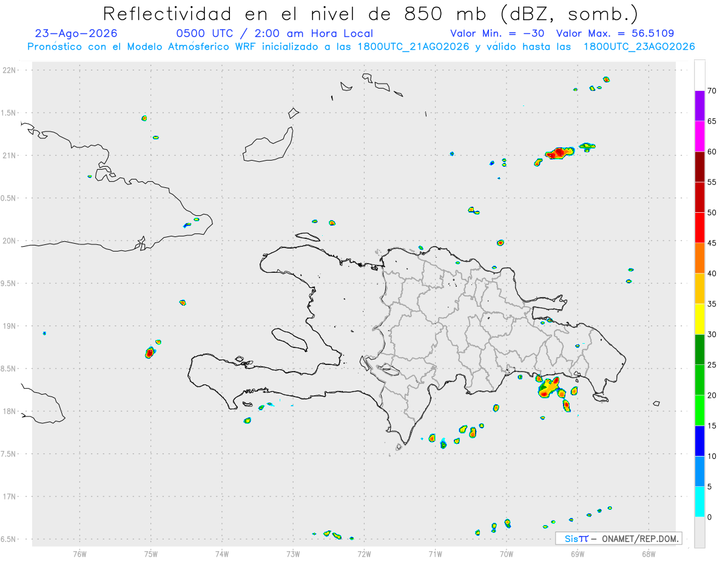
Task: Click the time "0500 UTC / 2:00 am Hora Local"
Action: point(274,33)
